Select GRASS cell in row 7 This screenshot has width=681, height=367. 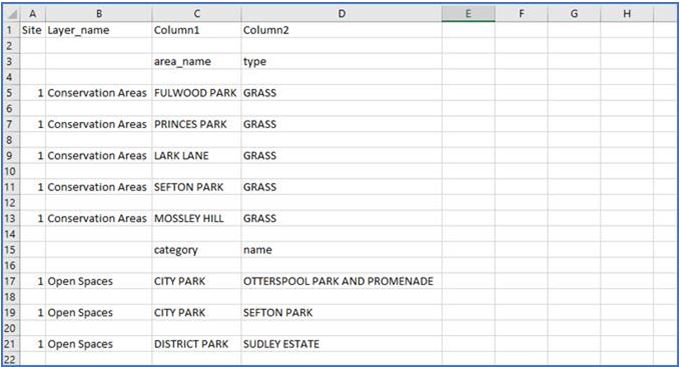point(341,124)
